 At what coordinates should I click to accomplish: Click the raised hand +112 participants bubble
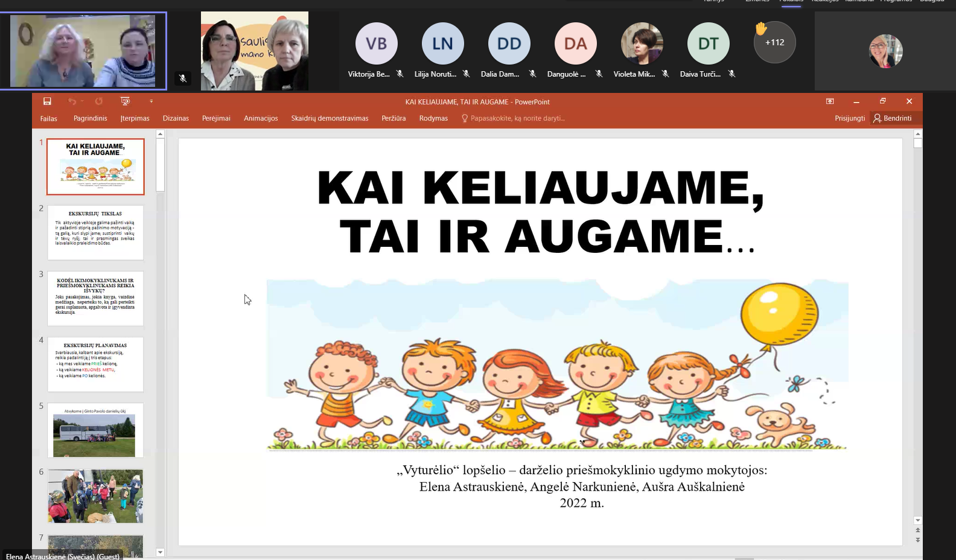(x=774, y=42)
